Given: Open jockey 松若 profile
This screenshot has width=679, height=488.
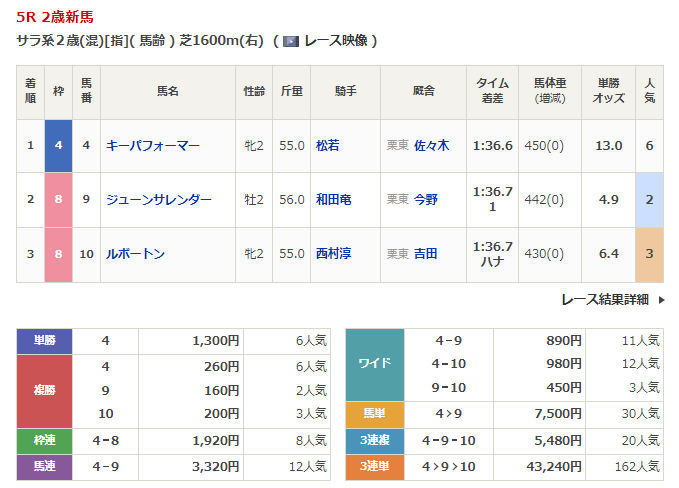Looking at the screenshot, I should pos(327,145).
